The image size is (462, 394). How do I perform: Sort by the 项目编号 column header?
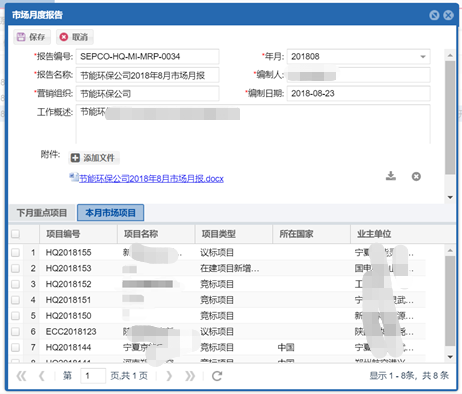[x=78, y=234]
